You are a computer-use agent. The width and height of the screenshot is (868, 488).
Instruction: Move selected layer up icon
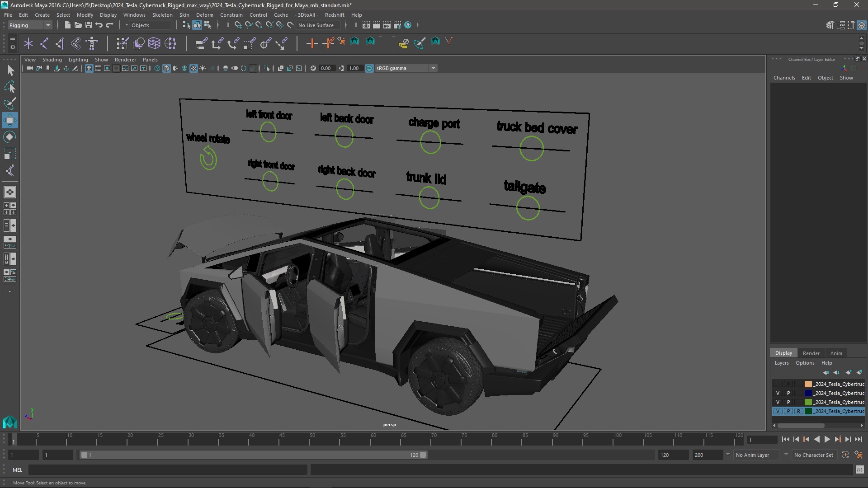click(x=826, y=372)
